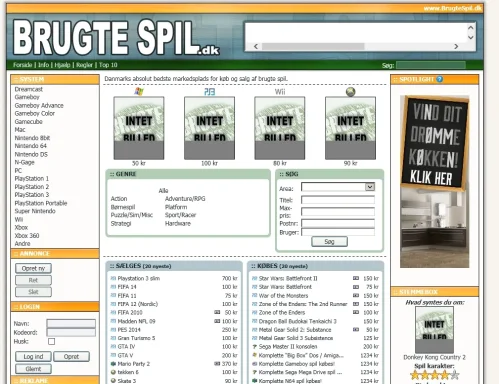Select Dreamcast in the System list
This screenshot has height=384, width=499.
coord(29,89)
